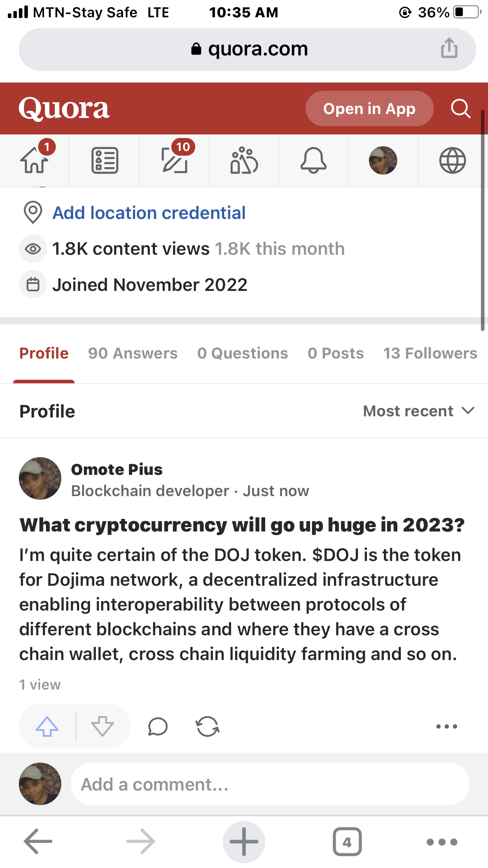488x868 pixels.
Task: Open the Spaces people icon
Action: pos(244,160)
